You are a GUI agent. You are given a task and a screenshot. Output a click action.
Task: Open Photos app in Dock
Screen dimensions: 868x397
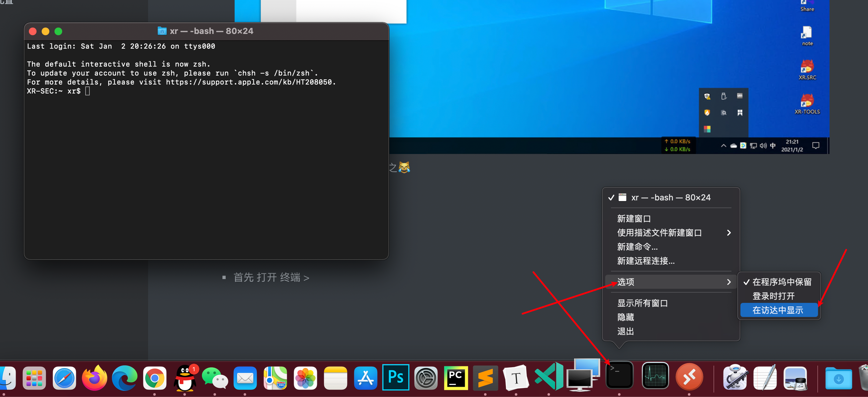point(305,378)
